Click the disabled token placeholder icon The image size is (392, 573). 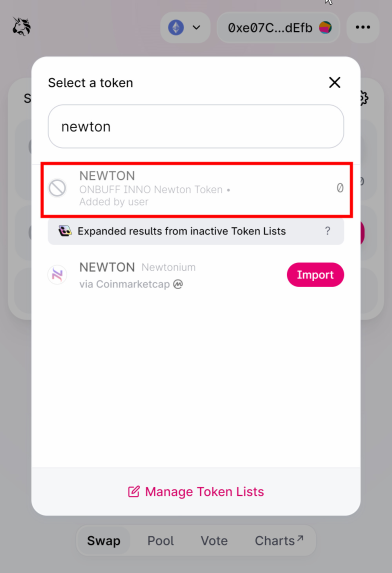pos(57,188)
